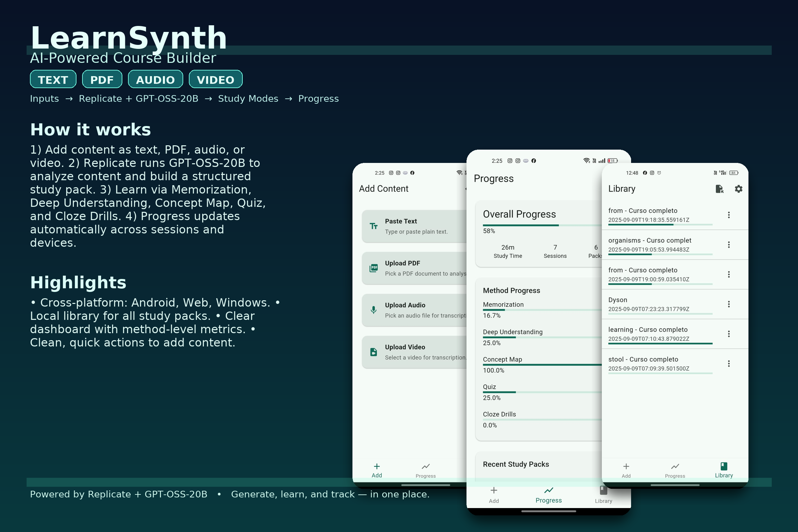
Task: Open more options for stool course
Action: click(x=729, y=364)
